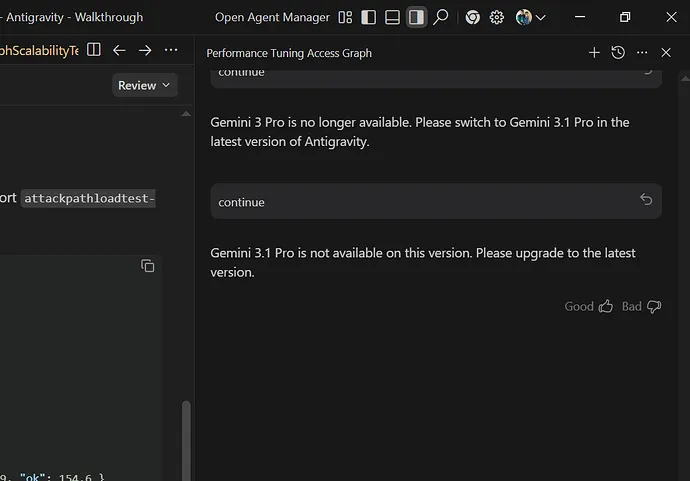Close the Performance Tuning Access Graph panel

(x=666, y=53)
